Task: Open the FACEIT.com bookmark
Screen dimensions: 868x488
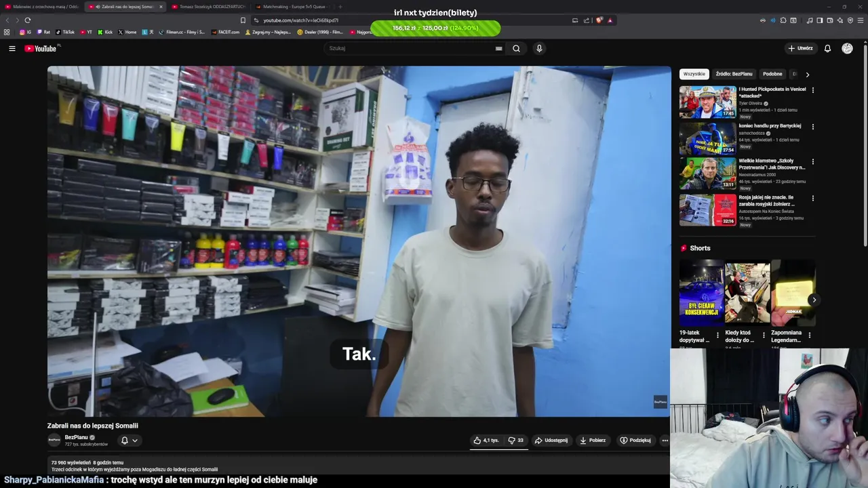Action: [x=226, y=32]
